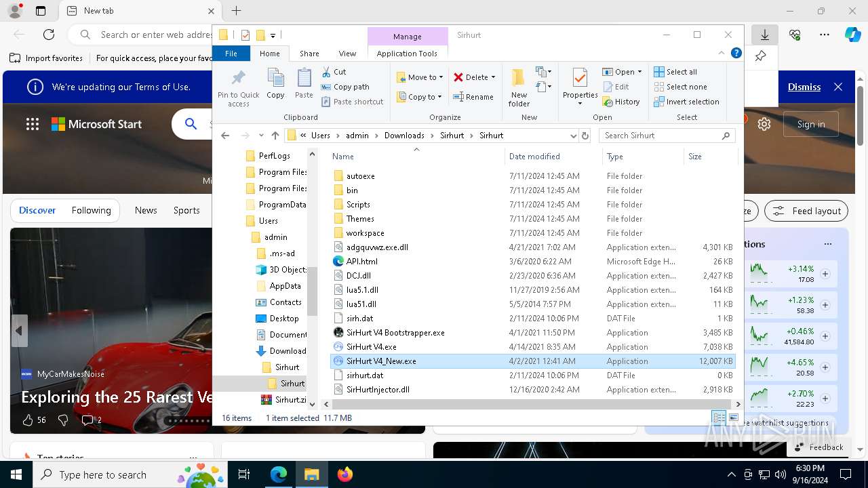The image size is (868, 488).
Task: Open Move to dropdown
Action: (419, 77)
